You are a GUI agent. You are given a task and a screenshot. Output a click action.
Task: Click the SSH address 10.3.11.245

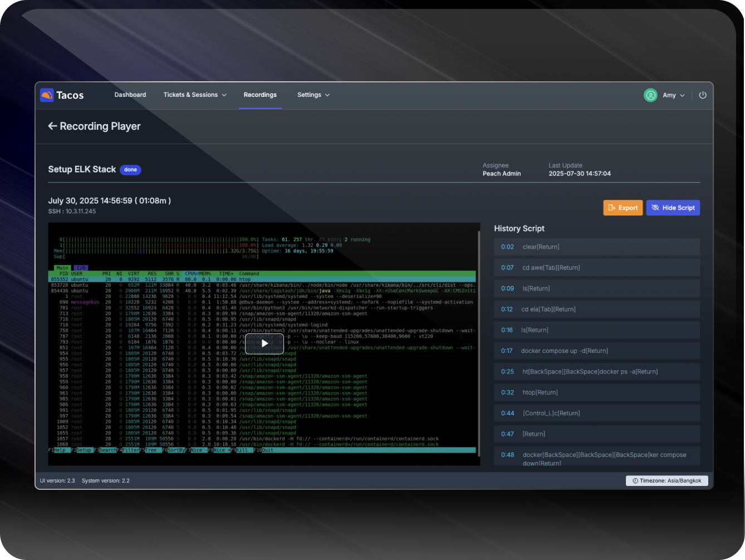coord(81,212)
